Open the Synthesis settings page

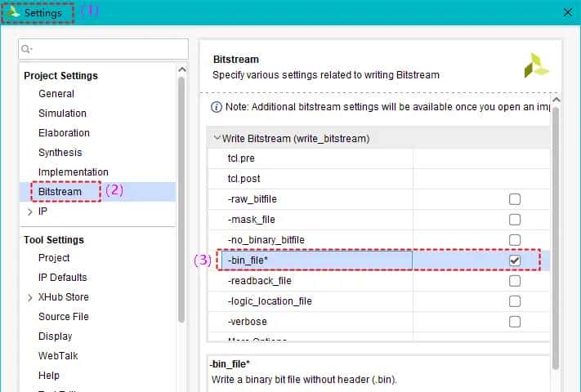60,153
